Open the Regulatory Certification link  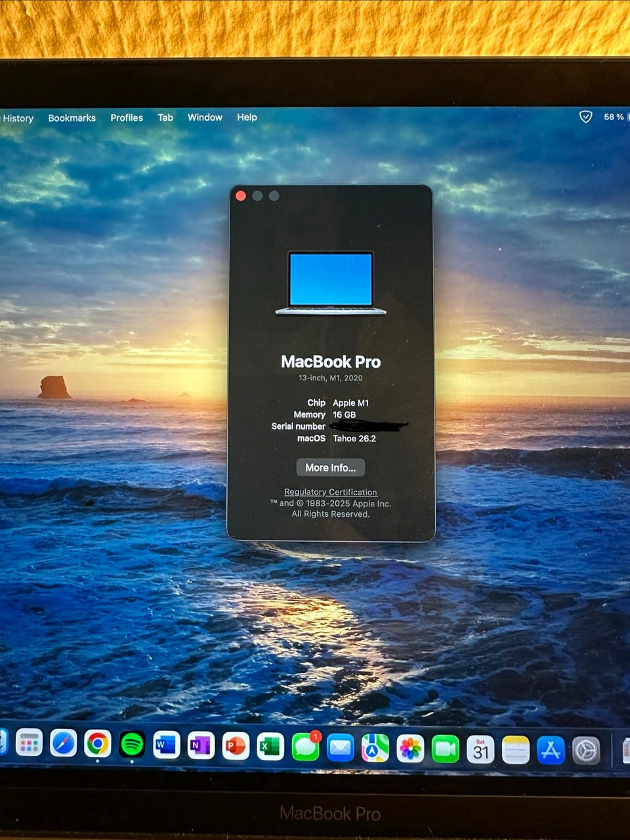331,492
